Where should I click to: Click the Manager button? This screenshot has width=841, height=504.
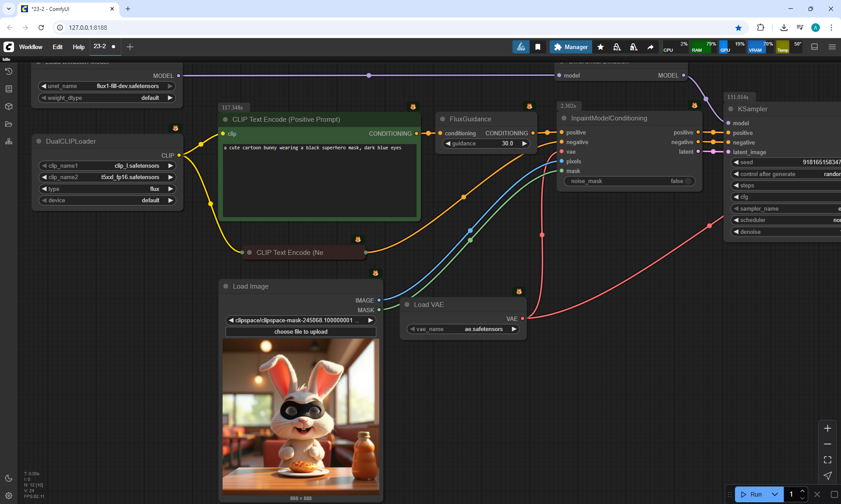click(x=571, y=47)
